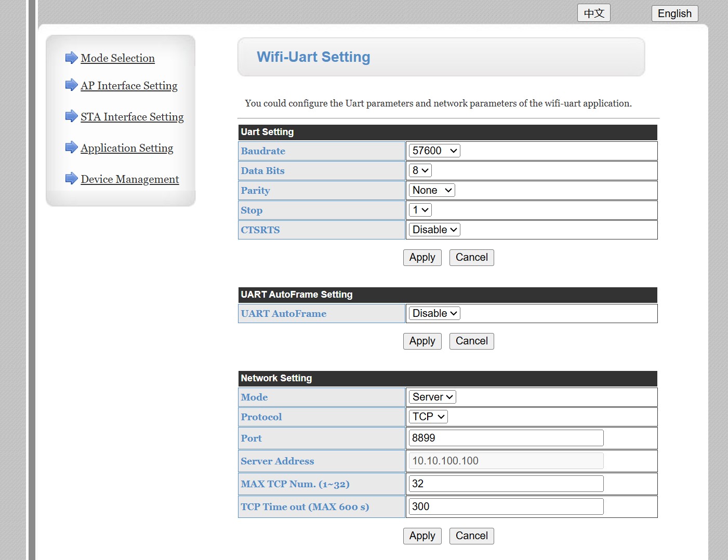Open the Device Management page link

coord(129,179)
